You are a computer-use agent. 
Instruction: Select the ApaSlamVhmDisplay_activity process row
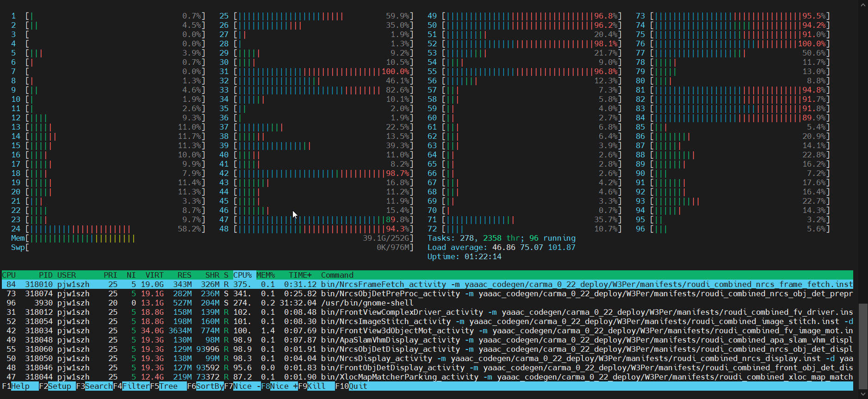(428, 340)
